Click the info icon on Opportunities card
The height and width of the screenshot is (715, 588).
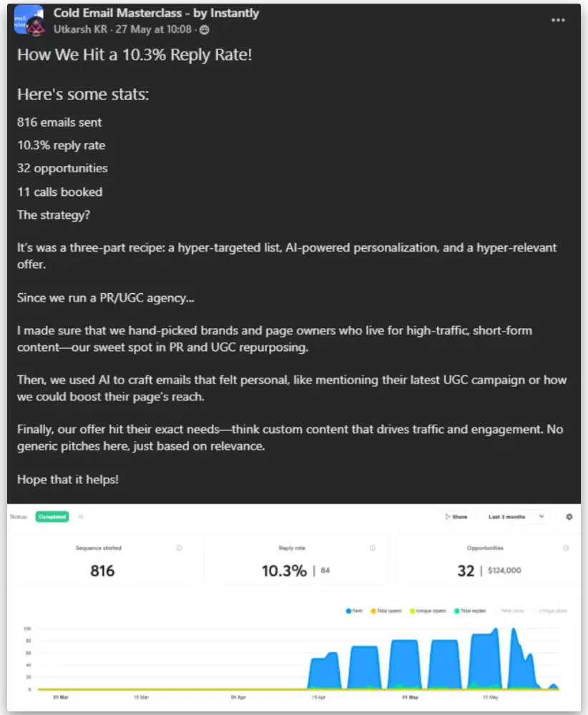[566, 548]
